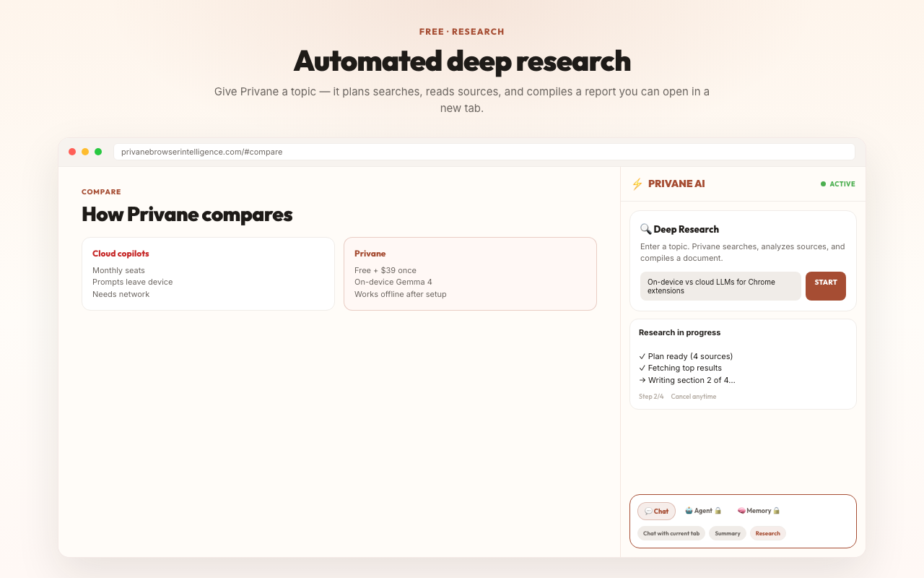Screen dimensions: 924x578
Task: Click the browser address bar URL
Action: tap(484, 152)
